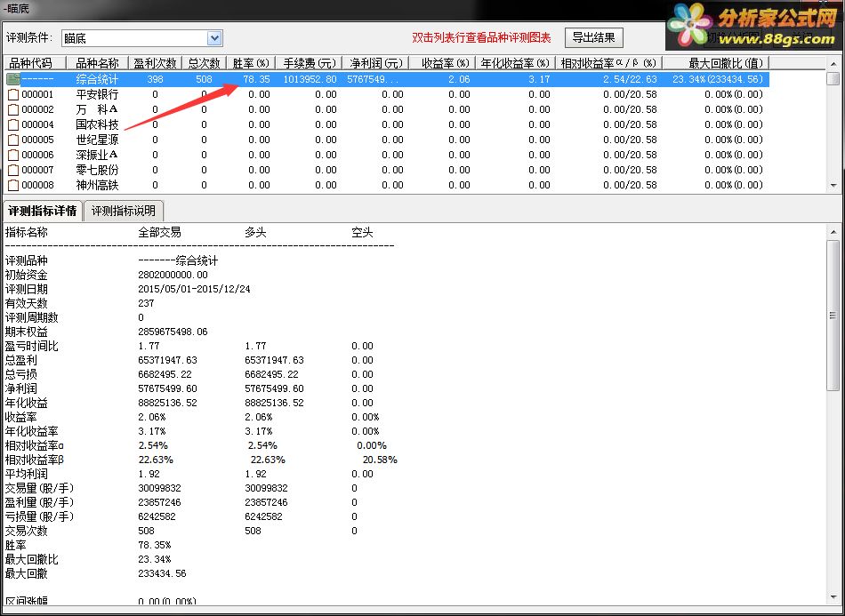Click the 1013952.80 fee cell
This screenshot has height=616, width=845.
click(x=310, y=79)
